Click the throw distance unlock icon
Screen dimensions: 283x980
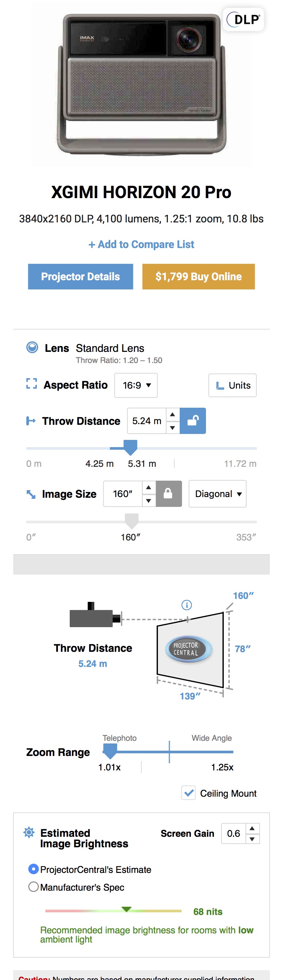(x=193, y=421)
